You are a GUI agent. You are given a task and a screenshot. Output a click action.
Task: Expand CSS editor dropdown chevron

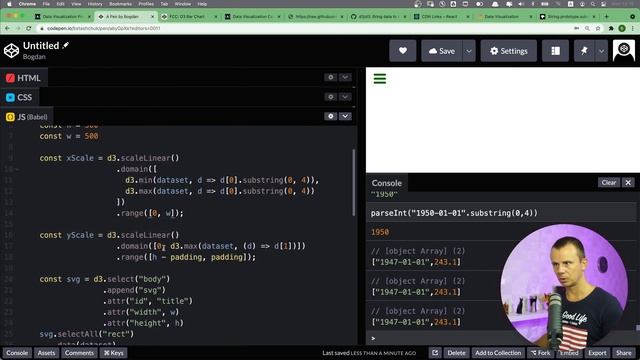pos(345,97)
